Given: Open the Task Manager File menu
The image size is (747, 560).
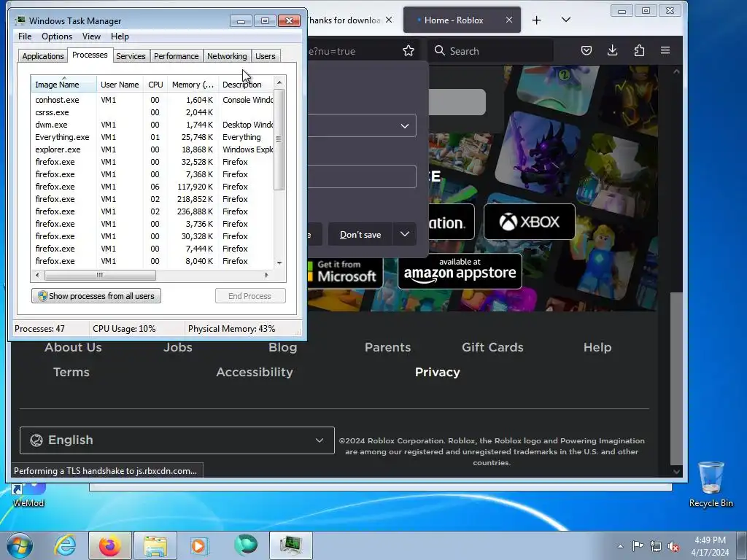Looking at the screenshot, I should pos(25,36).
